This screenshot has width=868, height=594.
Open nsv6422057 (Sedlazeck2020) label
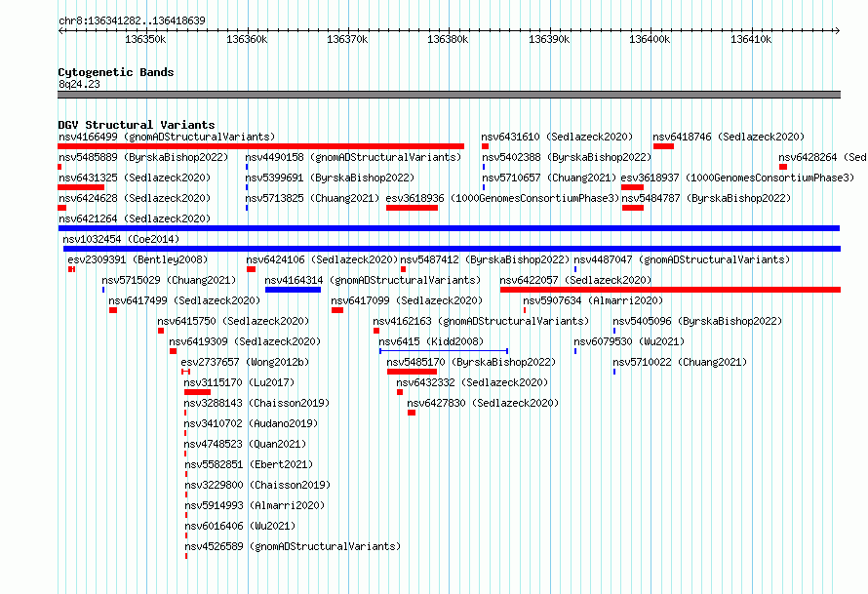[575, 280]
